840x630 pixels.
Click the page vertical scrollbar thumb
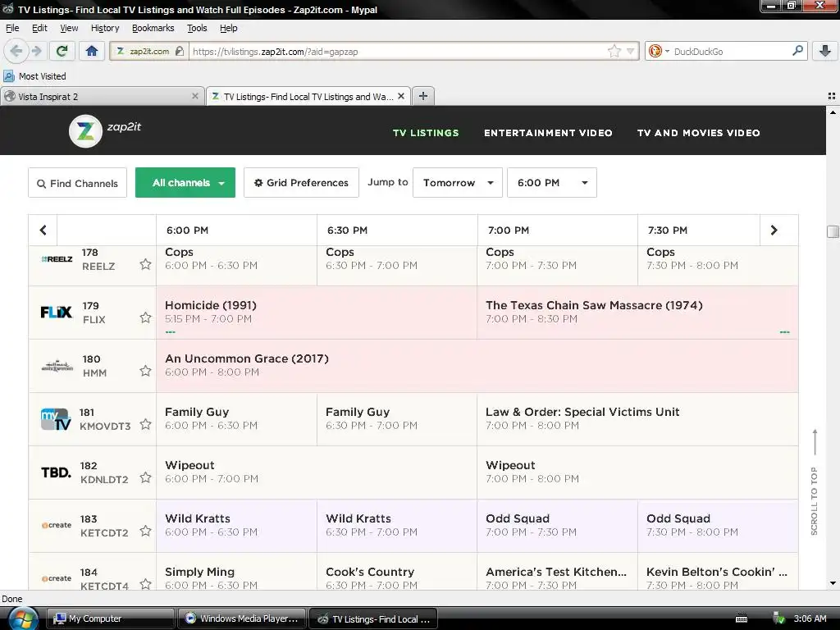tap(833, 231)
